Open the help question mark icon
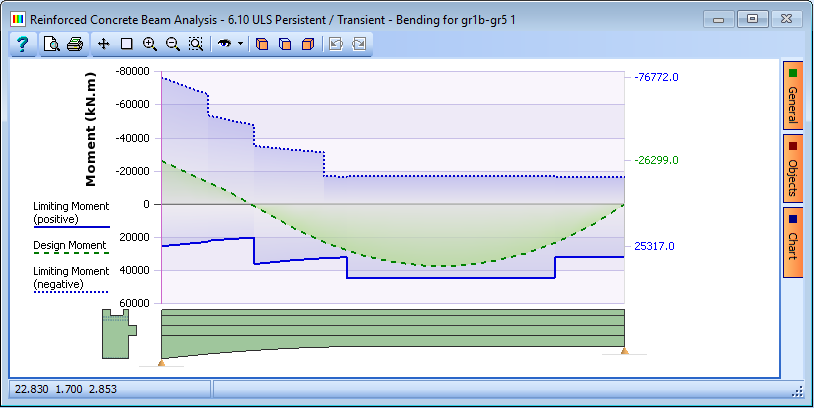Viewport: 814px width, 408px height. (x=22, y=44)
